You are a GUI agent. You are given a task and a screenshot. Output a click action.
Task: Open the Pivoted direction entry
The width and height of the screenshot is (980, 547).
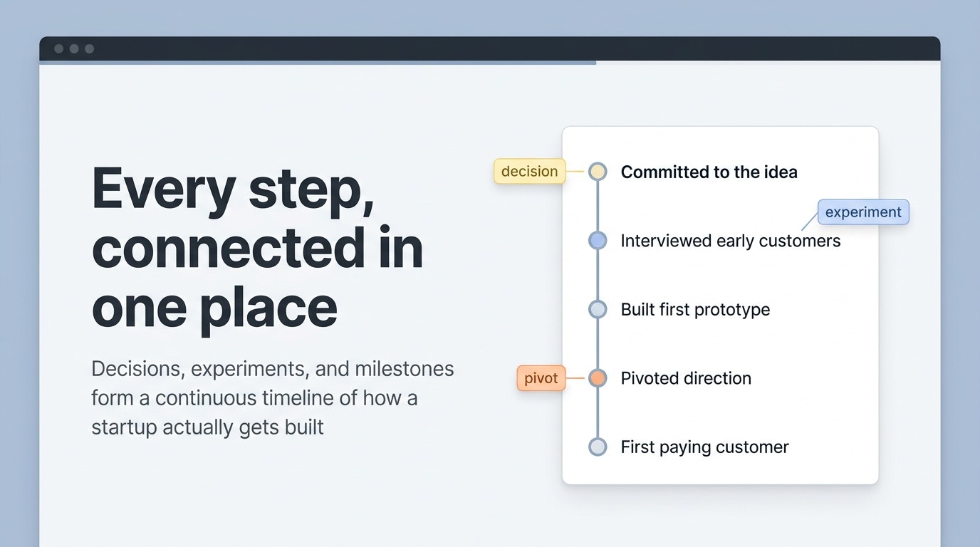pyautogui.click(x=686, y=378)
